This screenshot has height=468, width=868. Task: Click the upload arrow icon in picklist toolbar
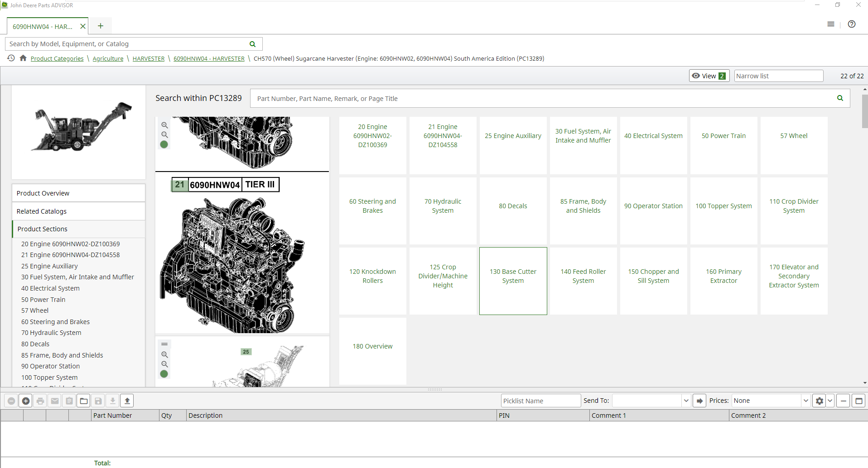pyautogui.click(x=127, y=401)
